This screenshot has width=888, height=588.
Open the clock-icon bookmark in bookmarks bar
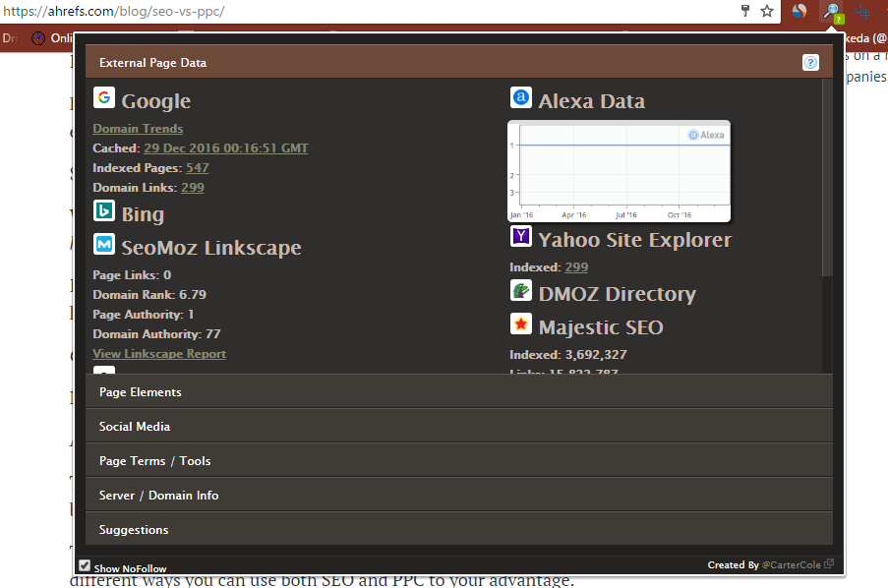tap(38, 38)
